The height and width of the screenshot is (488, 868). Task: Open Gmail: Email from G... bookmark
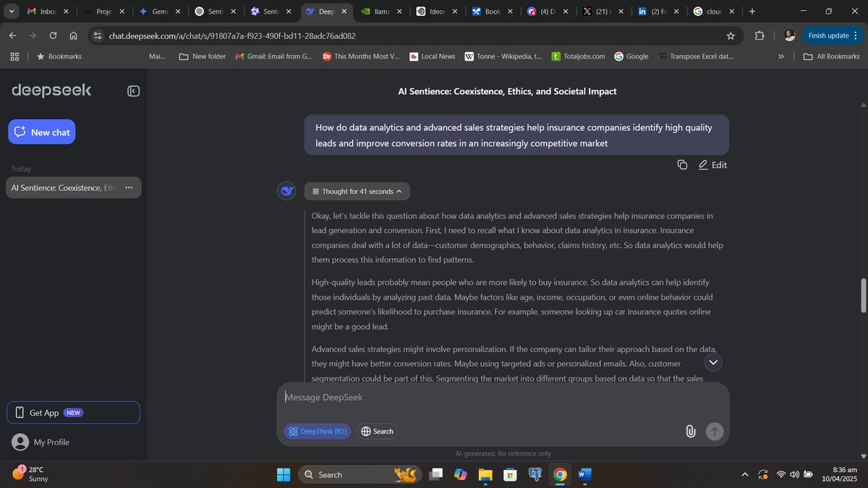tap(273, 56)
